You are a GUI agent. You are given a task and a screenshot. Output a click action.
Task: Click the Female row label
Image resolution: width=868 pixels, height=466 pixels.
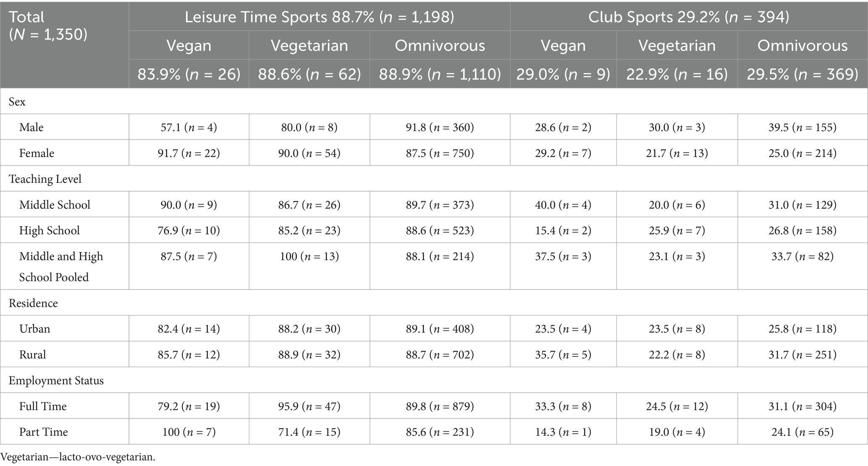coord(37,153)
